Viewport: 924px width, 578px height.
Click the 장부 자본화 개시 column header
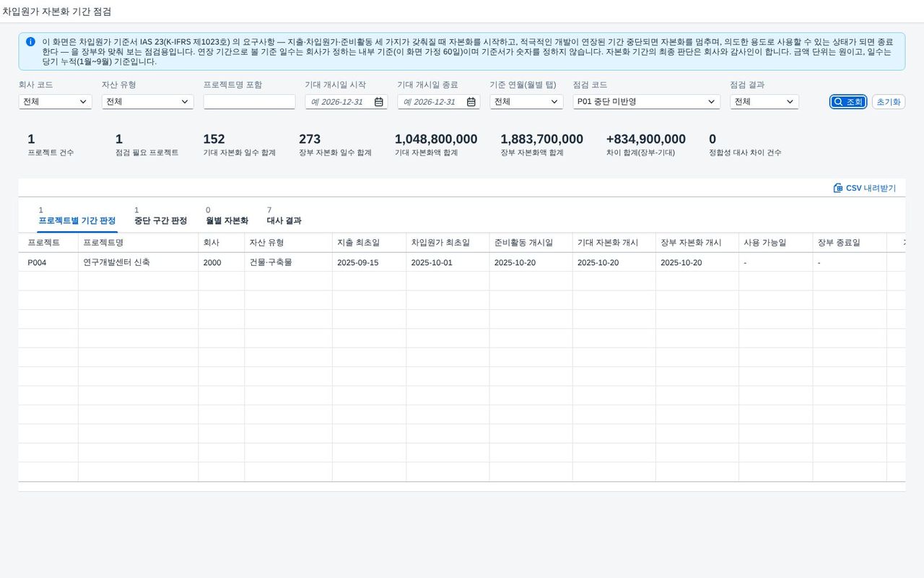(x=697, y=243)
